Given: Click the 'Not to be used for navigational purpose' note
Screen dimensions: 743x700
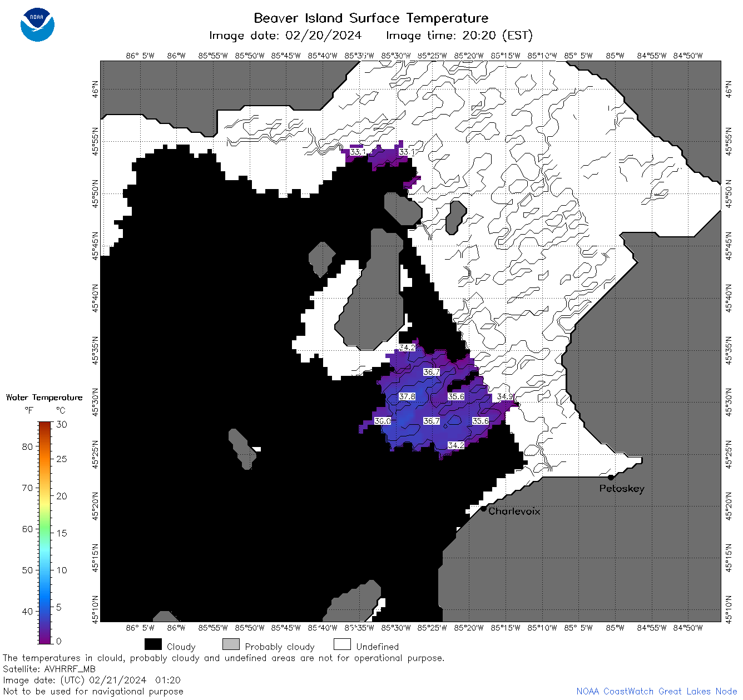Looking at the screenshot, I should (x=93, y=691).
